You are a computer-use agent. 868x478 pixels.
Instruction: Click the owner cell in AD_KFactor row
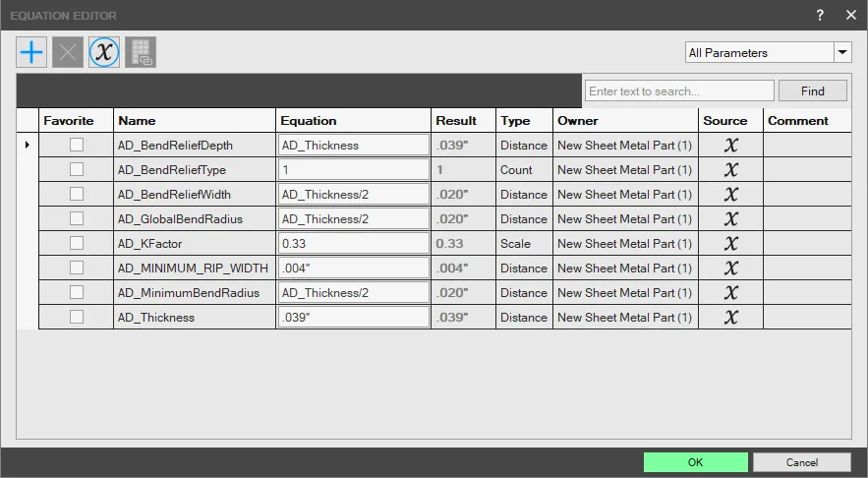click(625, 243)
